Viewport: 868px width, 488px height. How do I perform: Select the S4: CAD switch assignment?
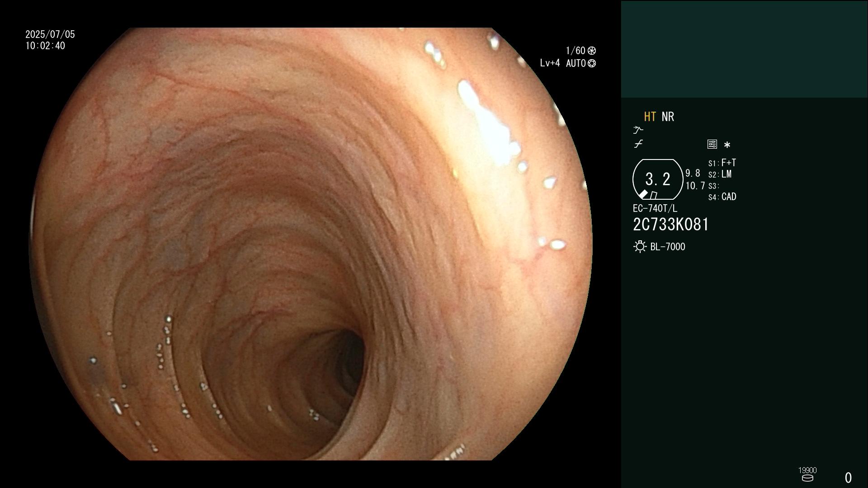coord(722,197)
